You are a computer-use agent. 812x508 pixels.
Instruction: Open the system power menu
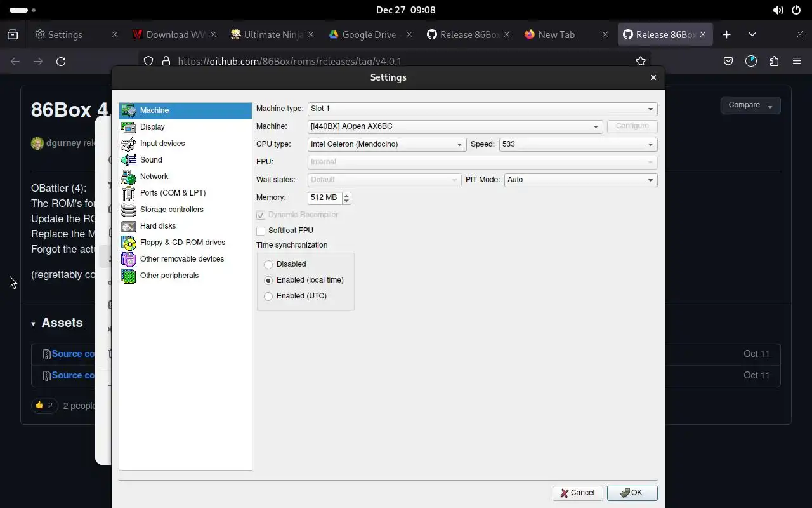click(796, 10)
